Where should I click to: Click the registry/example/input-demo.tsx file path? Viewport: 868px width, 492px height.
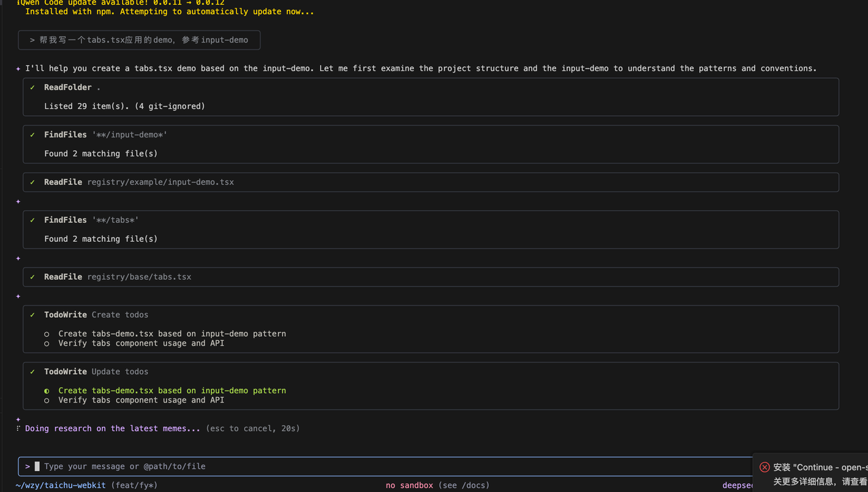[160, 182]
